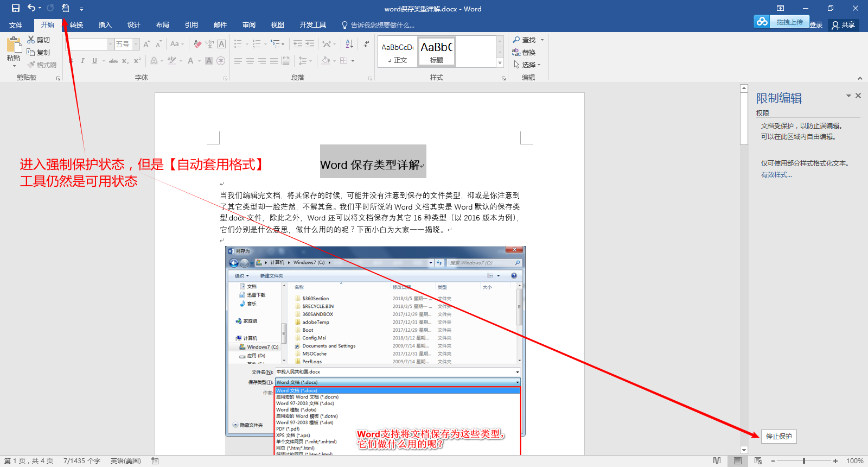
Task: Switch to the Insert (插入) tab
Action: click(105, 25)
